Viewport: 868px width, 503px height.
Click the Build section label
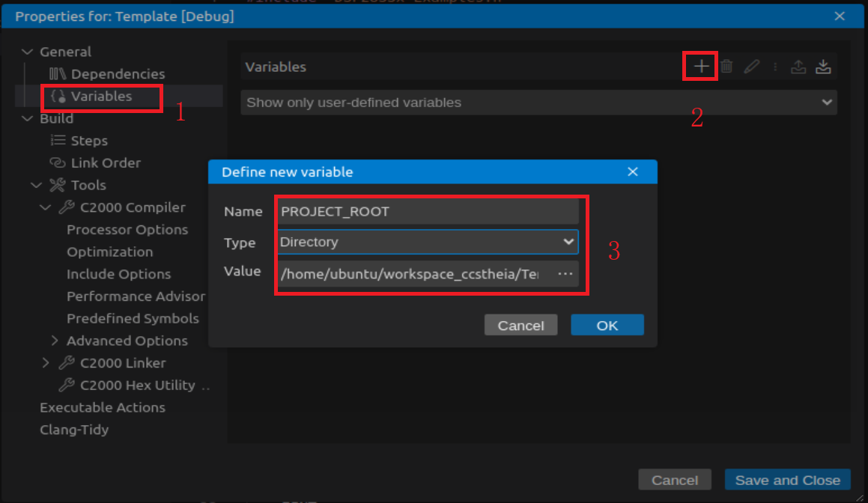point(56,118)
